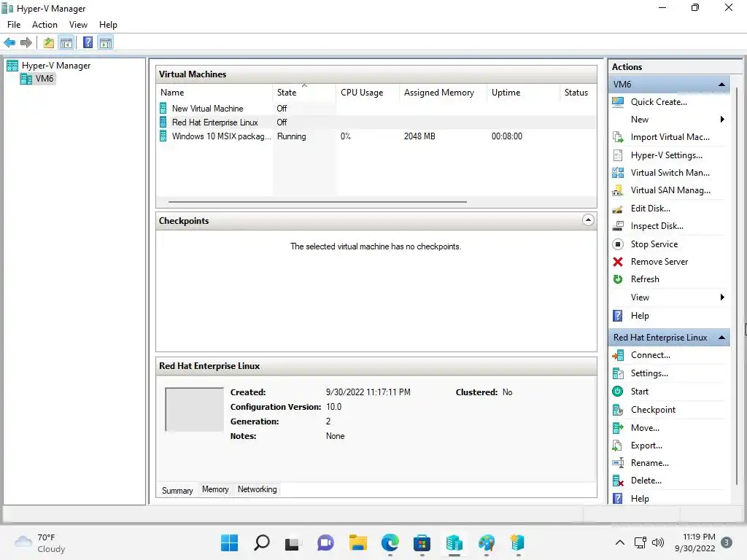Viewport: 747px width, 560px height.
Task: Switch to the Summary tab
Action: coord(177,491)
